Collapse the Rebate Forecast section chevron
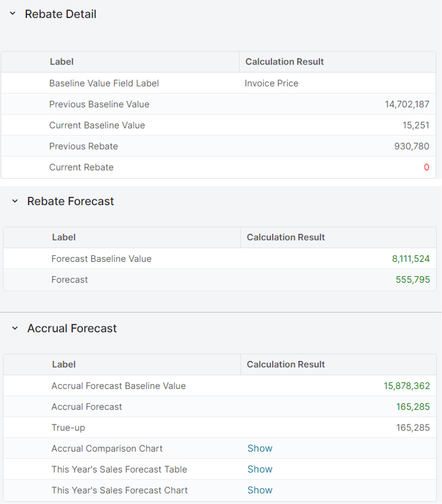The height and width of the screenshot is (504, 442). [15, 201]
